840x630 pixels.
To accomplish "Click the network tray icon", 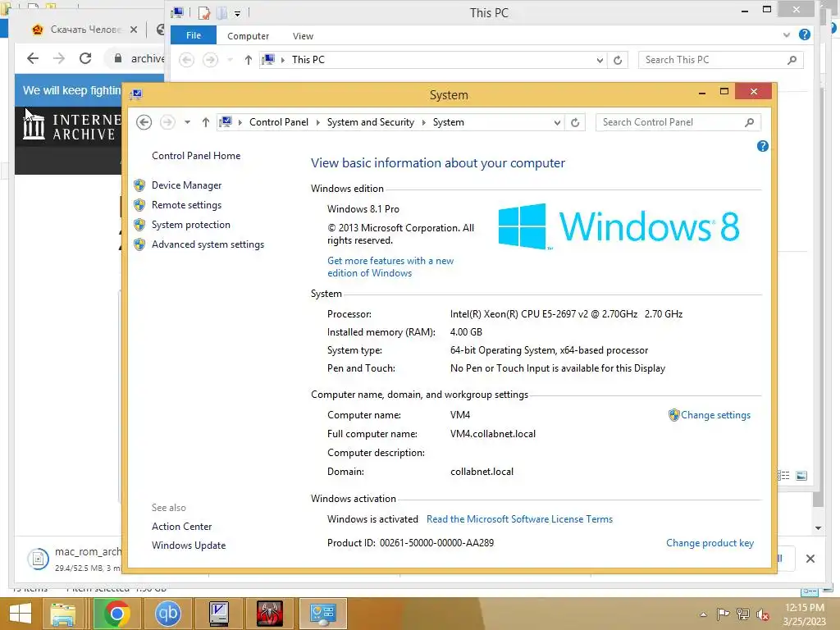I will pyautogui.click(x=743, y=614).
